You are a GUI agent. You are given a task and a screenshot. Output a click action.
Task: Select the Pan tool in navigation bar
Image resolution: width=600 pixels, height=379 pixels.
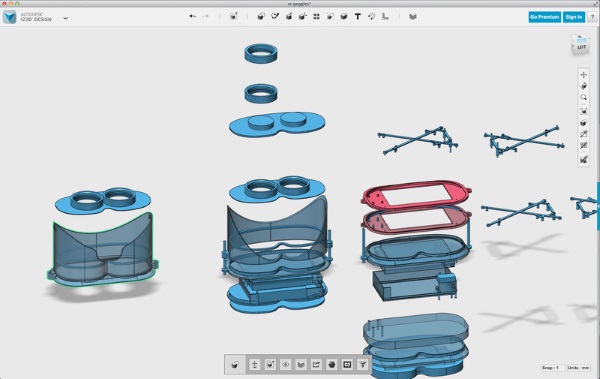coord(584,75)
